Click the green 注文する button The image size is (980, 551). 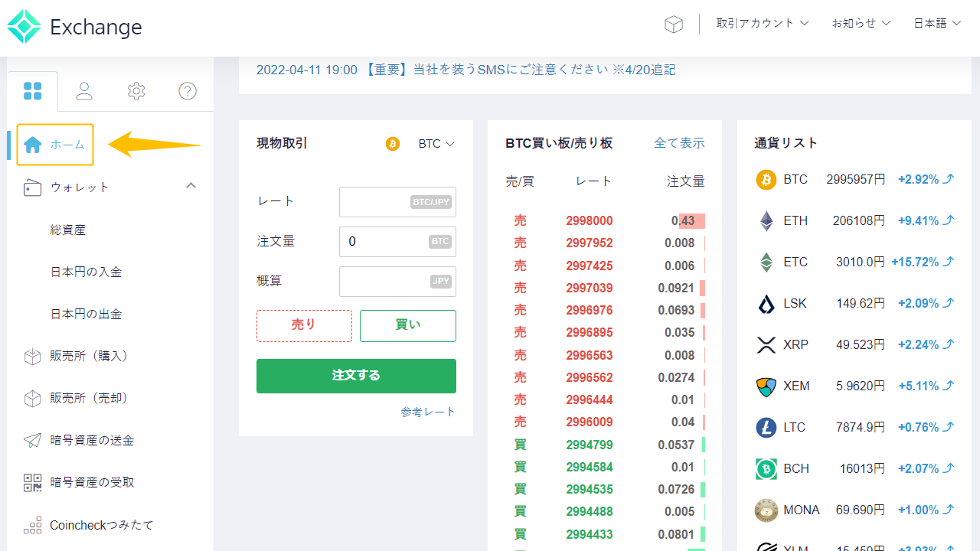pos(356,376)
